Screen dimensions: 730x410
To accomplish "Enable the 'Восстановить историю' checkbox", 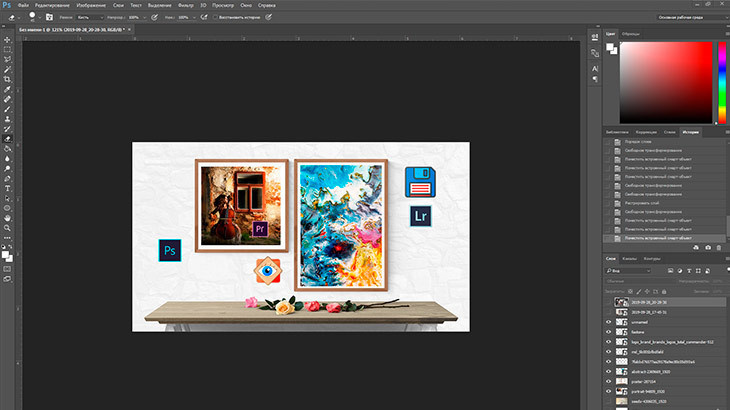I will (x=214, y=18).
